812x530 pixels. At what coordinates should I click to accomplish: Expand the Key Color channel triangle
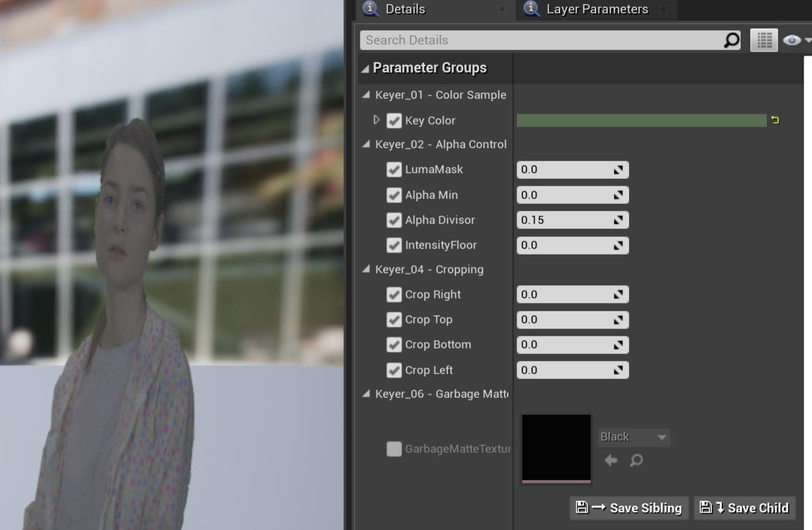point(376,120)
